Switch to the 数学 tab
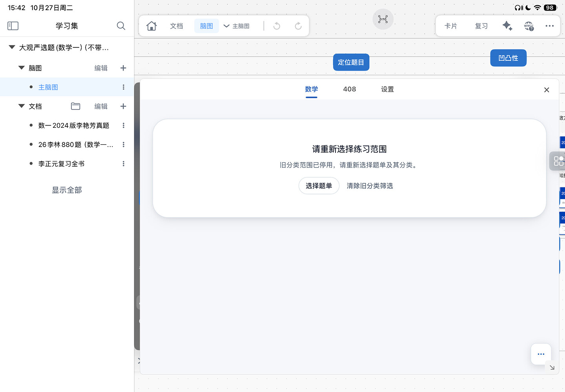This screenshot has width=565, height=392. tap(312, 89)
